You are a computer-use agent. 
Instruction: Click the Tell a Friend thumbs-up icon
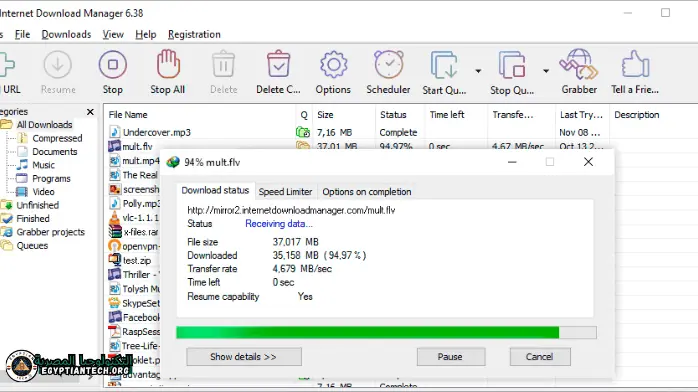click(x=635, y=65)
